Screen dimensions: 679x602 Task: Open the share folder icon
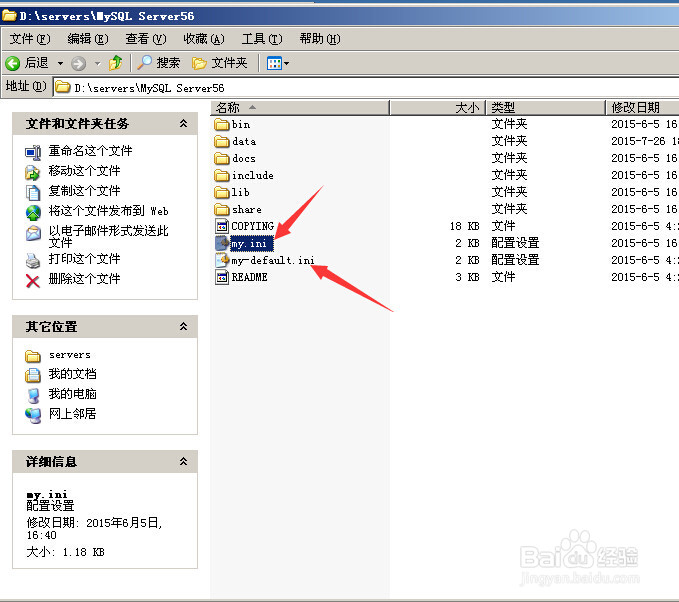click(222, 210)
